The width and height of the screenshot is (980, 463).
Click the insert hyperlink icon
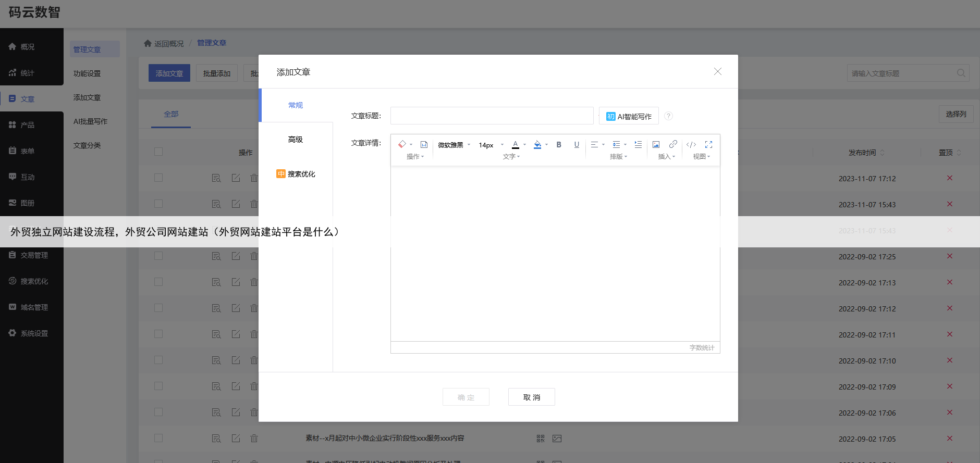pyautogui.click(x=673, y=144)
